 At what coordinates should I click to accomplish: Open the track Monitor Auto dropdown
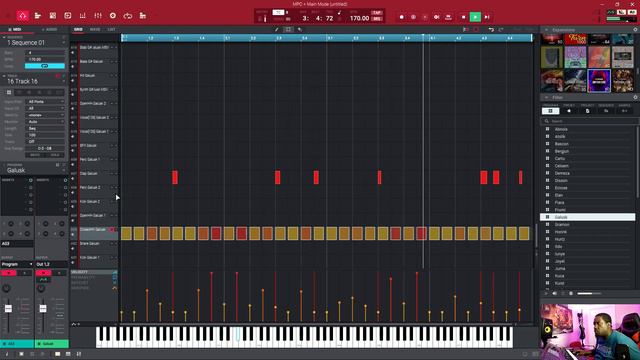coord(46,122)
